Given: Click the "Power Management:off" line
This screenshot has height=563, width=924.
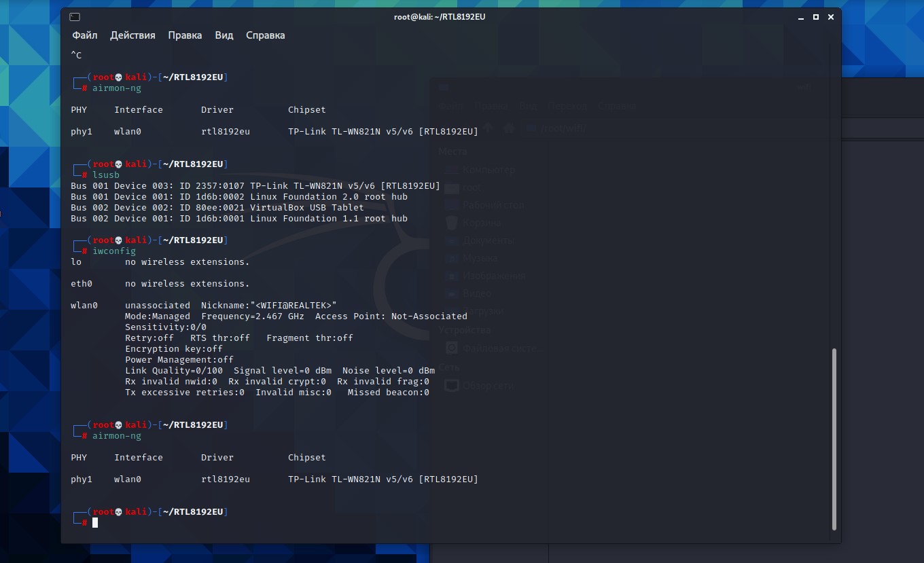Looking at the screenshot, I should coord(179,360).
